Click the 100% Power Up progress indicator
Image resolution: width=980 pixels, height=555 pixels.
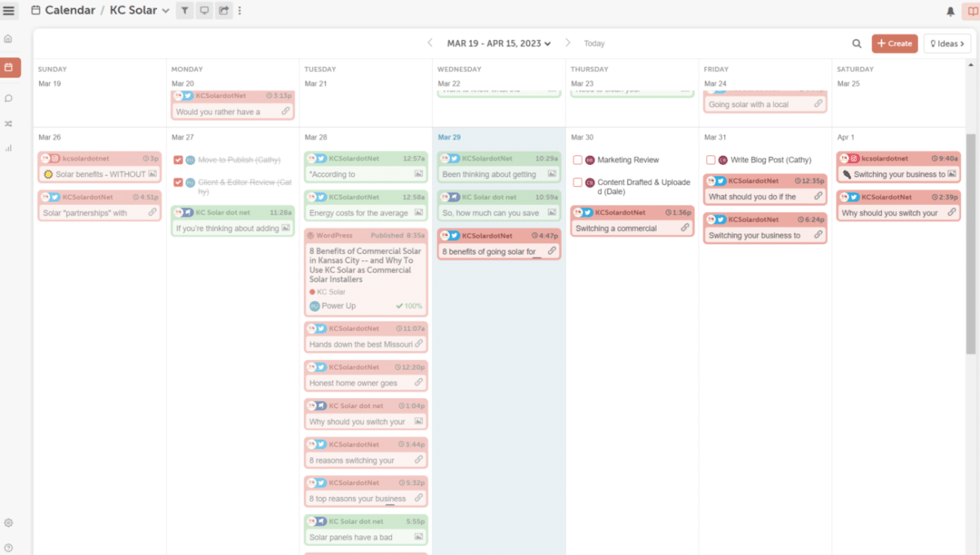[x=414, y=305]
